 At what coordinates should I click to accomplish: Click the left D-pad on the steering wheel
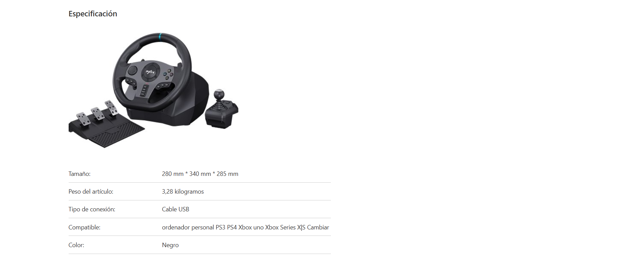[132, 71]
